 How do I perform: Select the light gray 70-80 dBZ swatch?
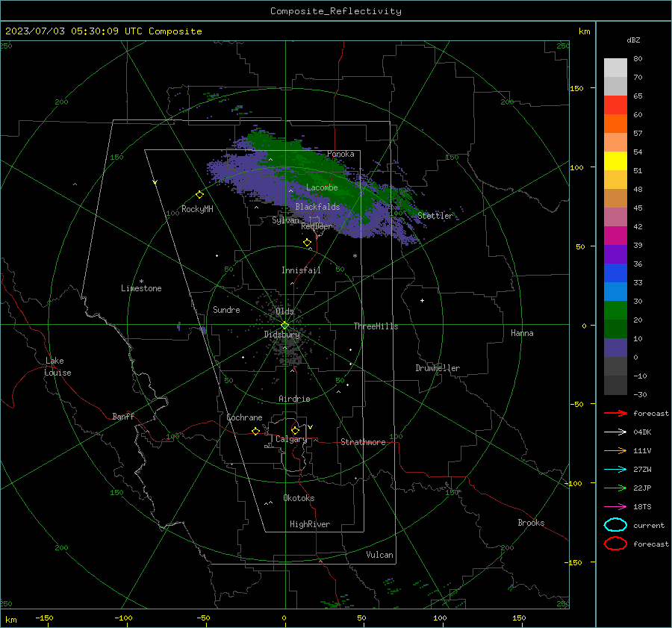[615, 67]
